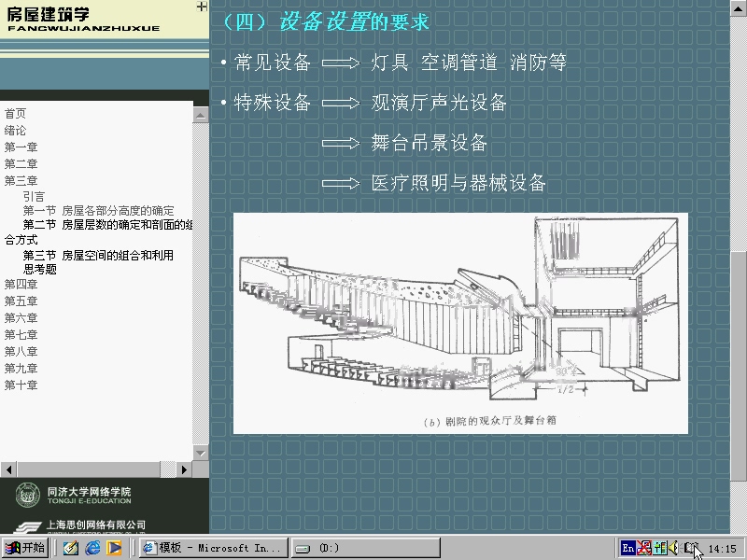Click the caption (b) 剧院的观众厅及舞台箱
Viewport: 747px width, 560px height.
[490, 421]
